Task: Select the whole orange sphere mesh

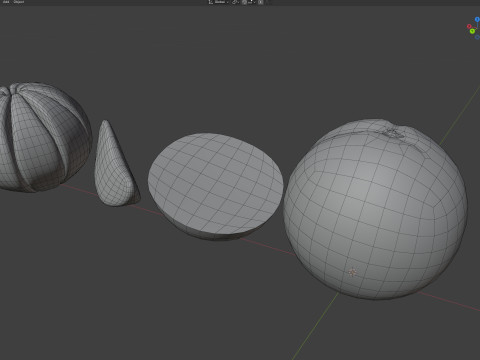Action: (375, 209)
